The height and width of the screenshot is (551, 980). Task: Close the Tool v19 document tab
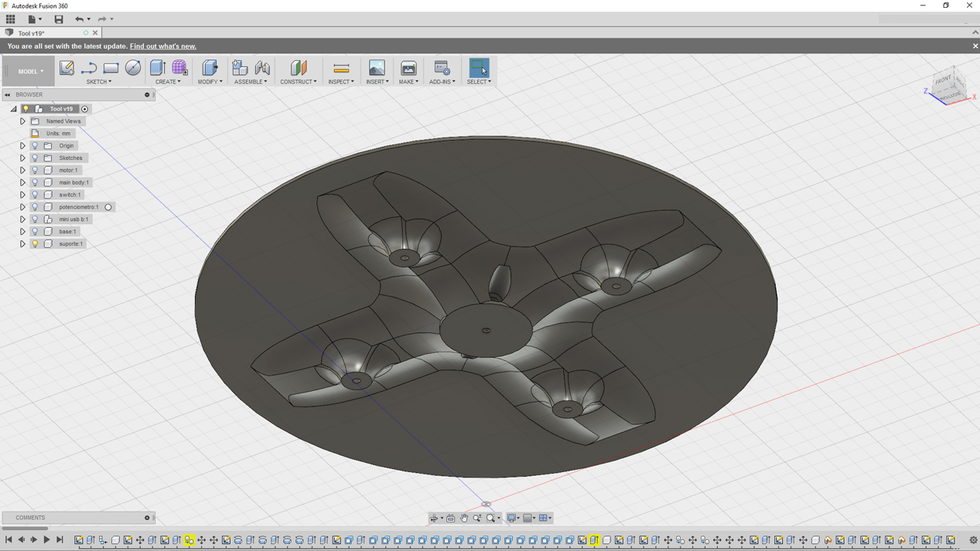pos(95,33)
